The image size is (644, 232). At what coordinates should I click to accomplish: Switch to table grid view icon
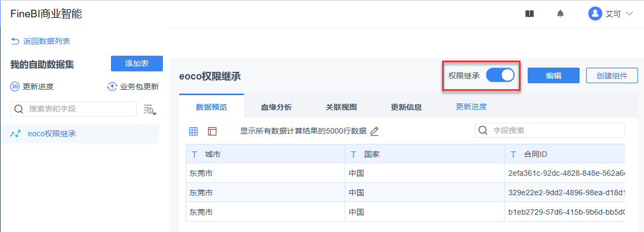(193, 131)
